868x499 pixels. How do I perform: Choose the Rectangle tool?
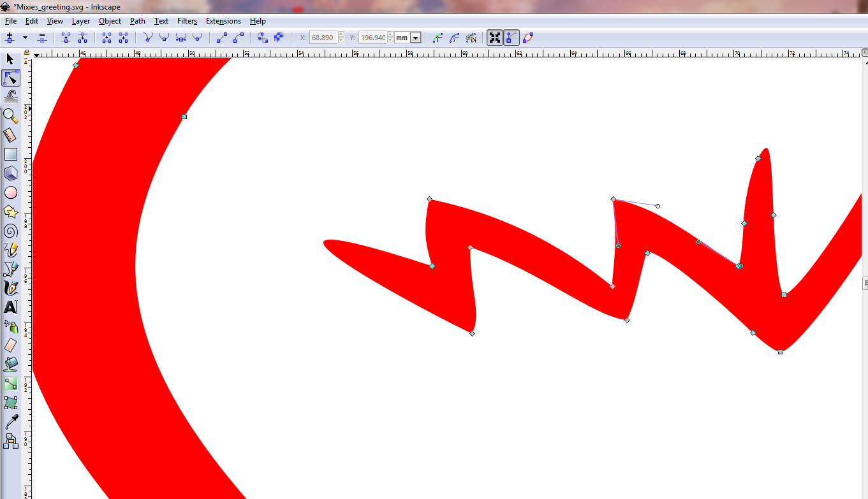(x=10, y=154)
